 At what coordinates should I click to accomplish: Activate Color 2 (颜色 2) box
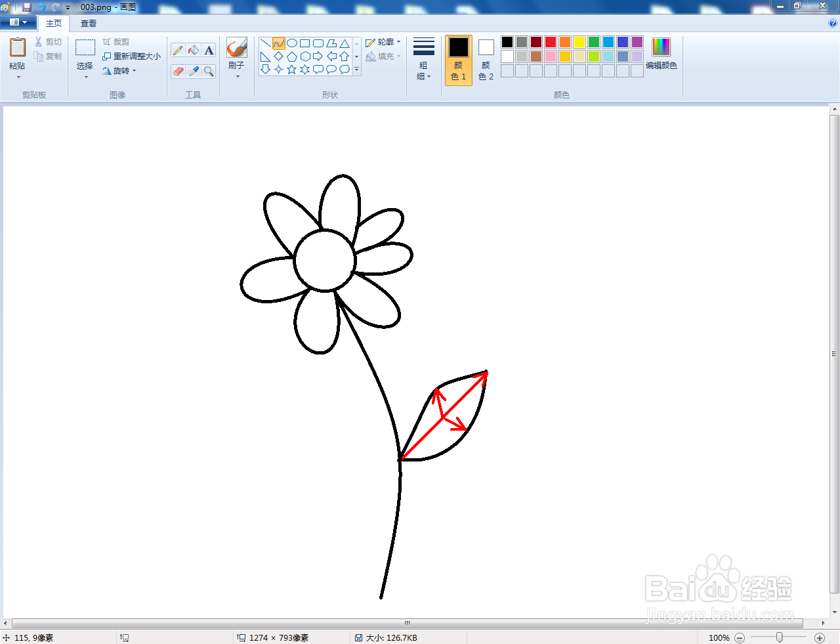(486, 60)
